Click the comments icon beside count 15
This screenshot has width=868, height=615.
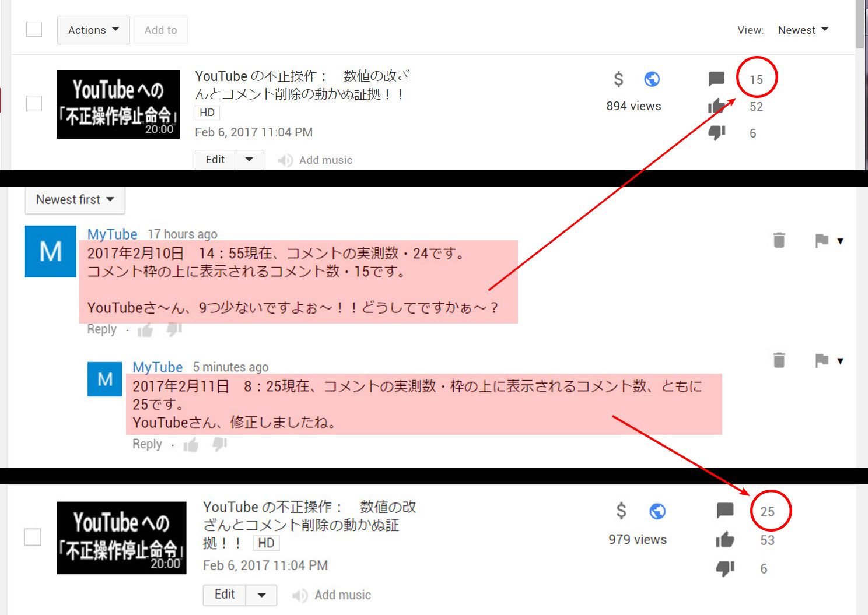716,79
